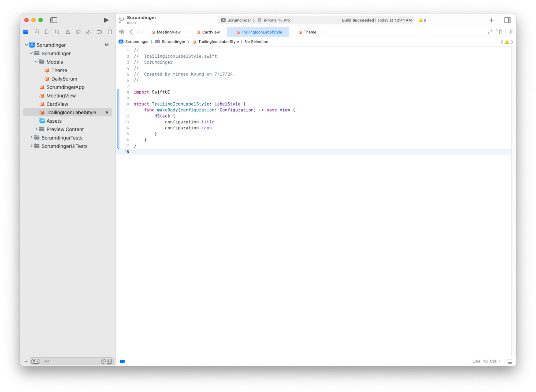Open the Breakpoint navigator icon
Image resolution: width=536 pixels, height=392 pixels.
click(x=99, y=32)
